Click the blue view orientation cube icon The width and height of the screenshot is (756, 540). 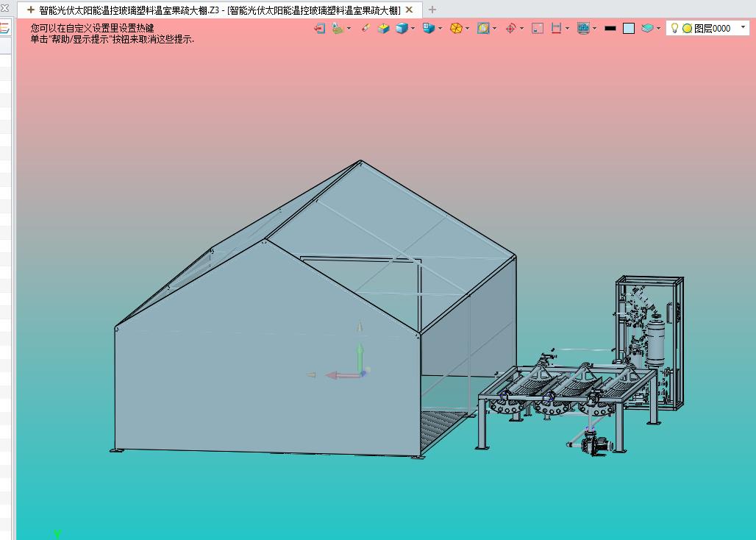tap(429, 29)
